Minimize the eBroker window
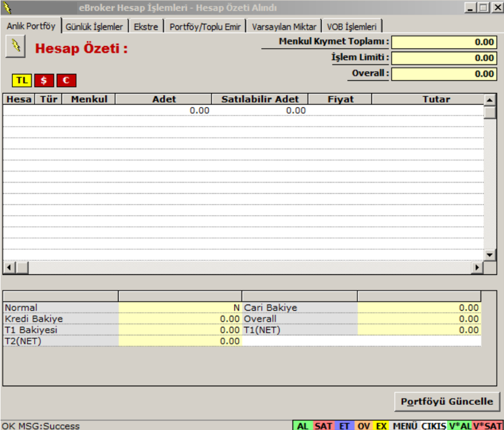Image resolution: width=504 pixels, height=430 pixels. [470, 7]
